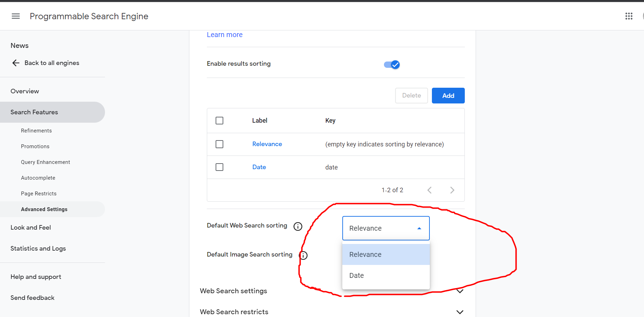
Task: Click the back arrow to all engines
Action: click(16, 63)
